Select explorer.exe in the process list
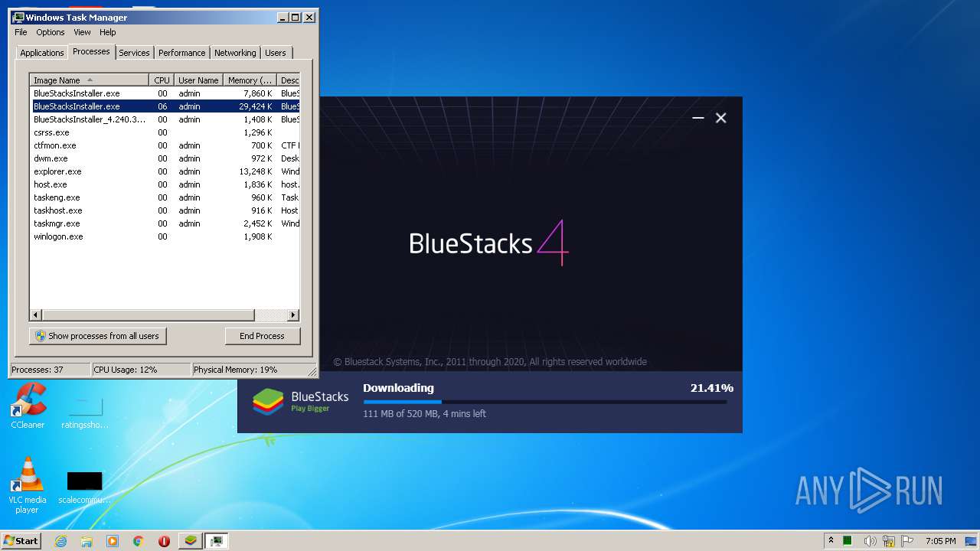The height and width of the screenshot is (551, 980). point(165,171)
